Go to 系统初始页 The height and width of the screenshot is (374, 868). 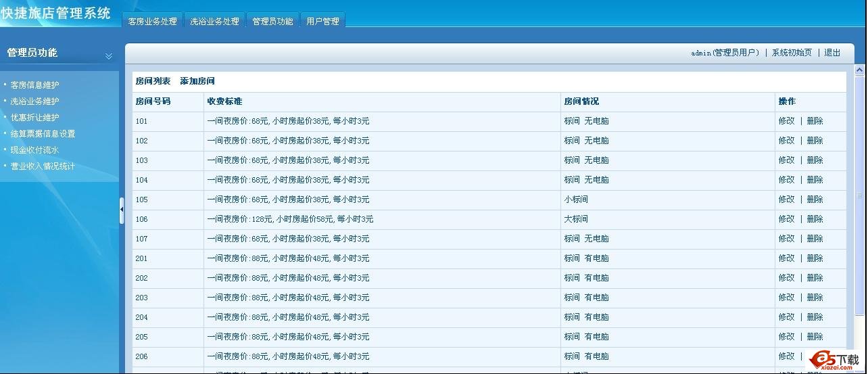point(792,53)
